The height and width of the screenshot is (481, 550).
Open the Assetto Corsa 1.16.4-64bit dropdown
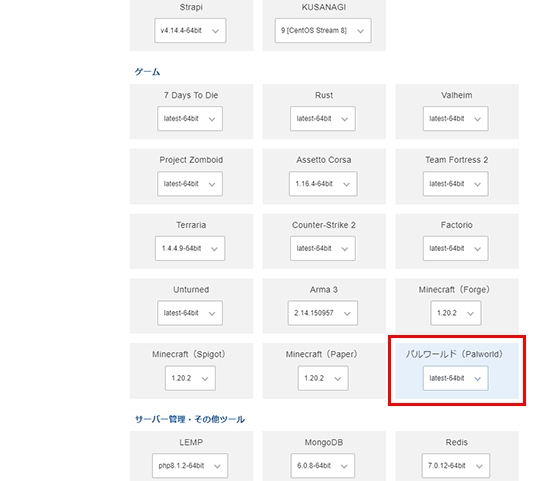323,183
